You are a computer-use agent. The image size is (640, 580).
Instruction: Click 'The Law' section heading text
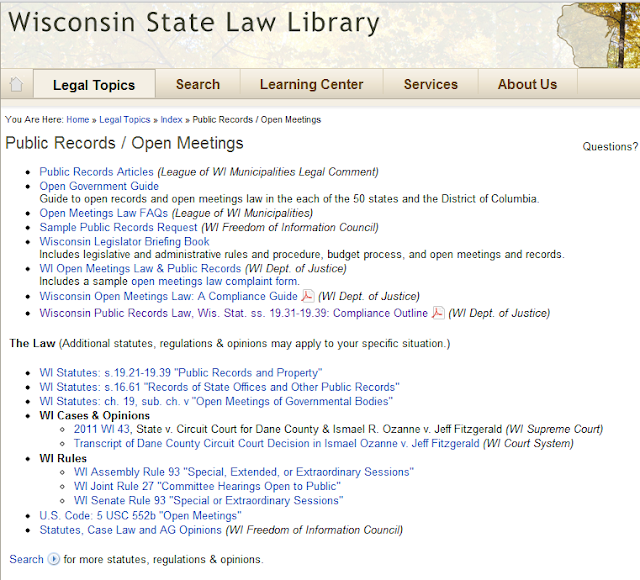32,343
